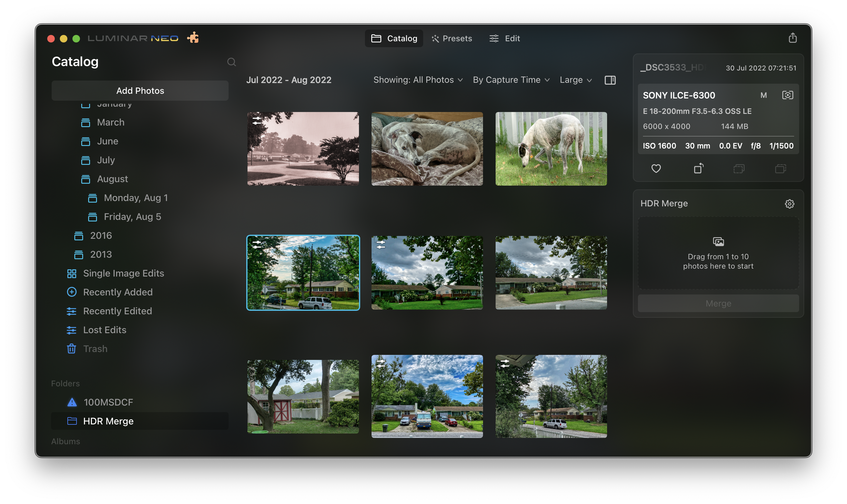Open the Friday, Aug 5 date folder
The width and height of the screenshot is (847, 504).
click(132, 217)
